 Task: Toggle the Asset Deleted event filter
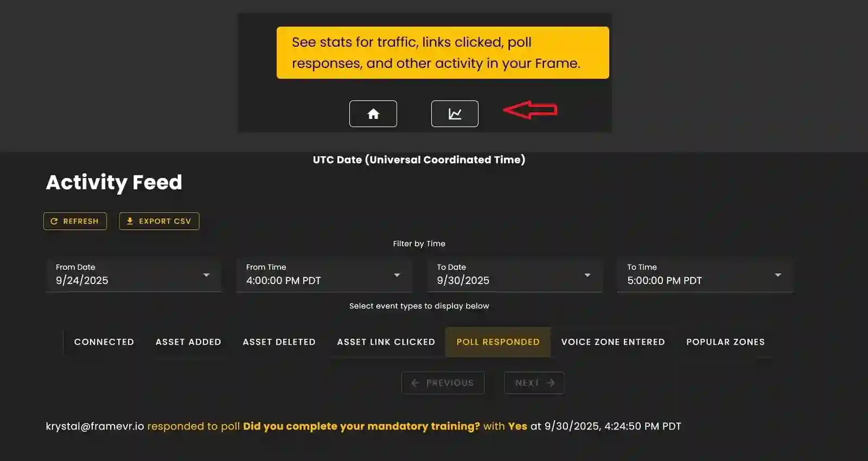279,342
